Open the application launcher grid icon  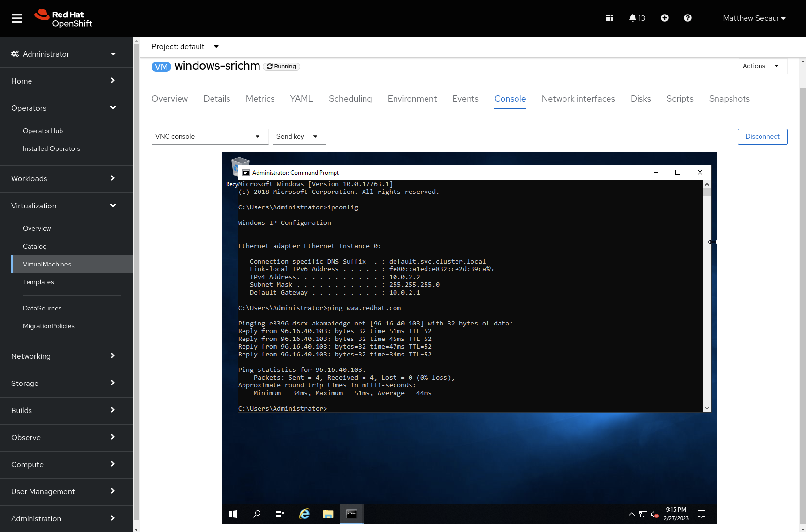(x=609, y=18)
